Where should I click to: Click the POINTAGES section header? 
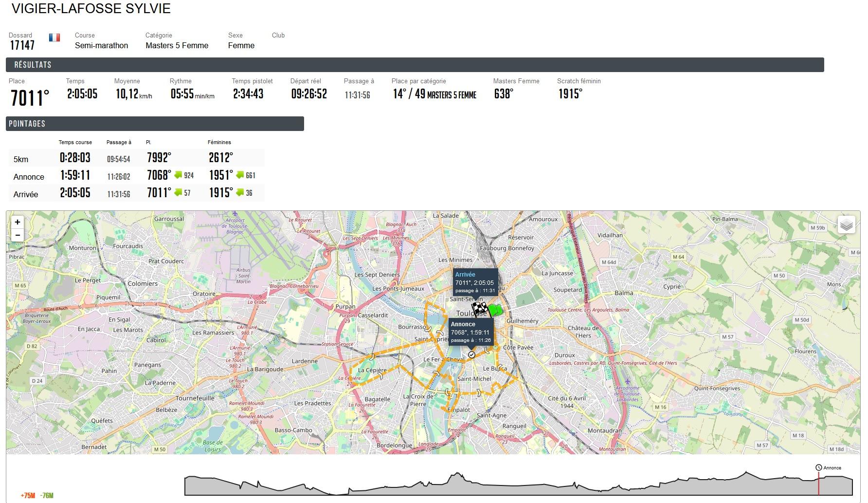tap(155, 124)
